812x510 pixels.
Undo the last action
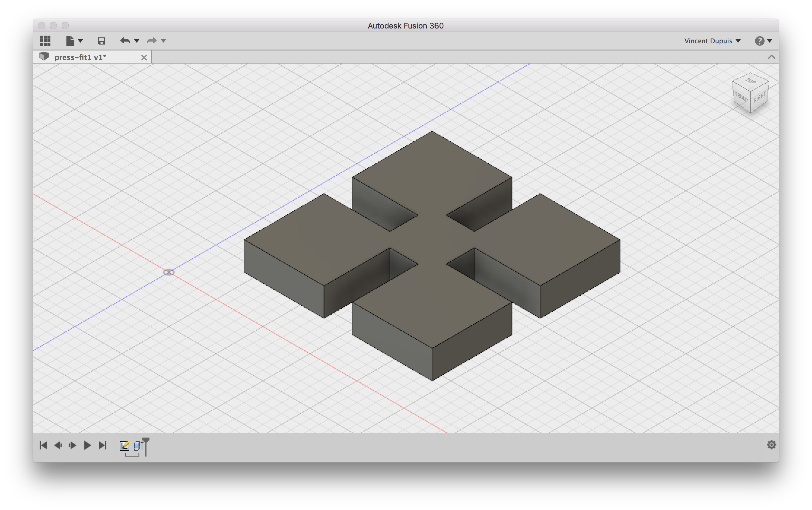[x=125, y=41]
